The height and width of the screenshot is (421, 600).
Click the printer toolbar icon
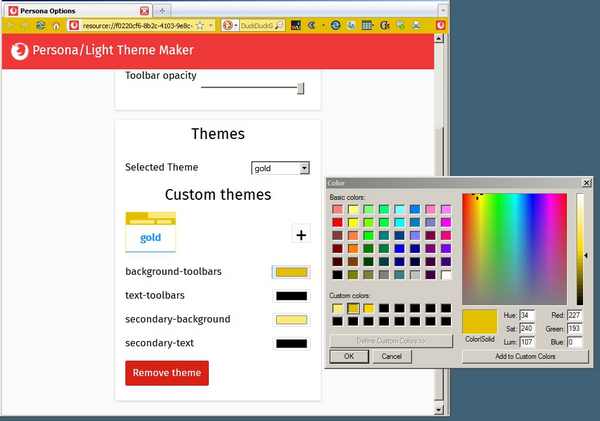(416, 26)
